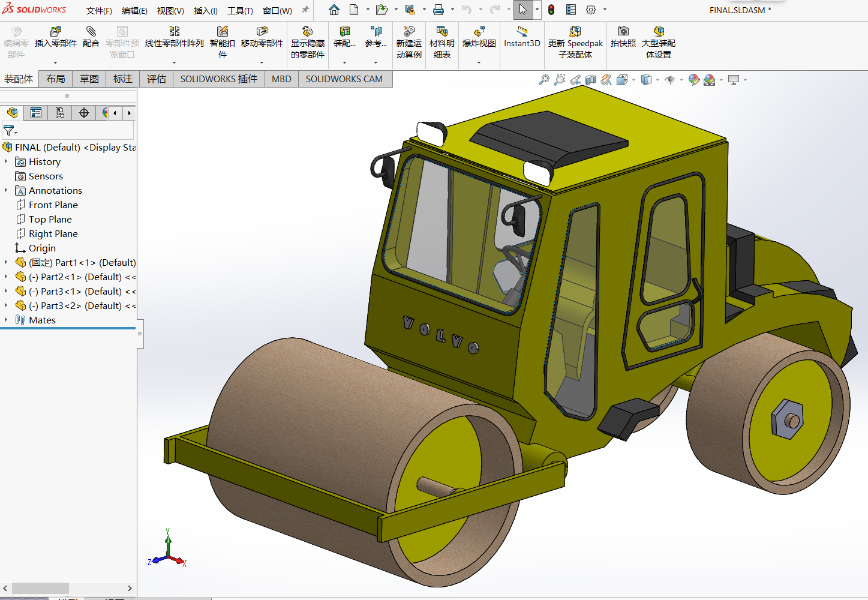The width and height of the screenshot is (868, 600).
Task: Expand the Part2<1> component node
Action: pos(6,277)
